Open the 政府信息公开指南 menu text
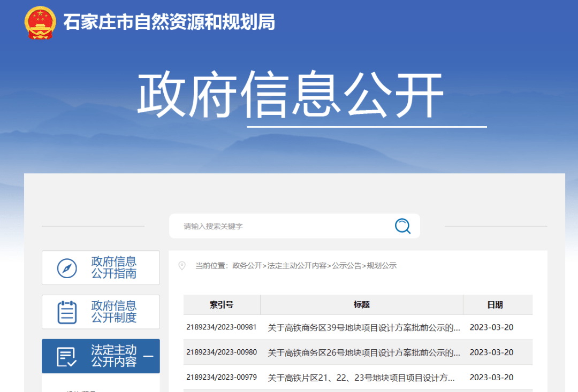 point(113,268)
